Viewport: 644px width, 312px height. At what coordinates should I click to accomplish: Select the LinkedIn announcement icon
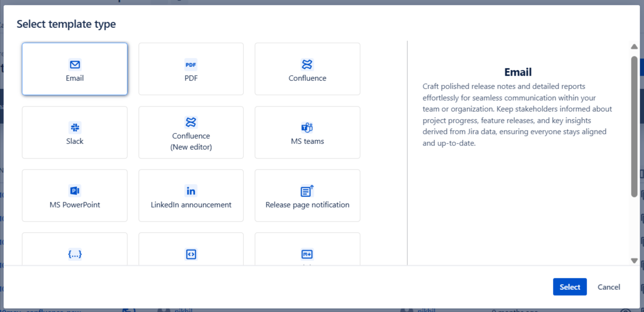pos(191,191)
